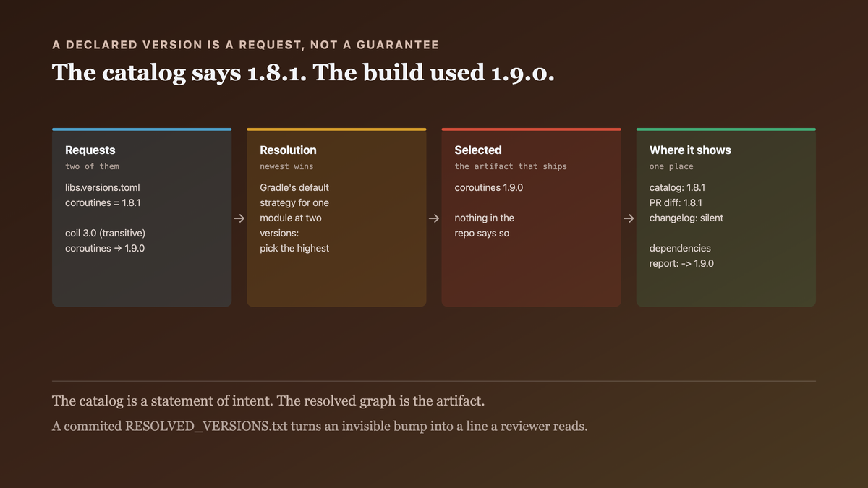
Task: Click the 'one place' caption
Action: [x=671, y=166]
